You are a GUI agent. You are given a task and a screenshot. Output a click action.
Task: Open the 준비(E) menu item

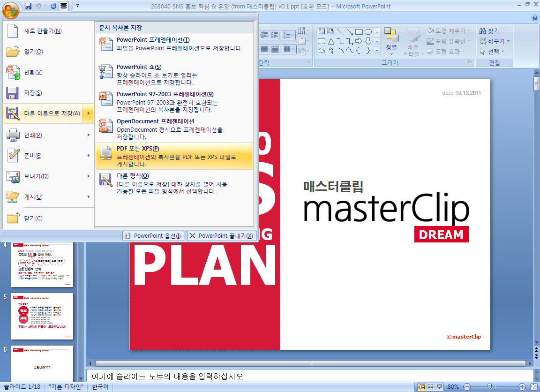click(x=48, y=156)
